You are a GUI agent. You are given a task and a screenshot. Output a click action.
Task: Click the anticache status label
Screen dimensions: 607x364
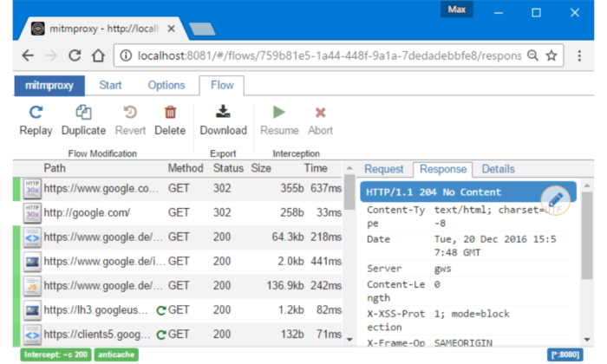(x=116, y=354)
